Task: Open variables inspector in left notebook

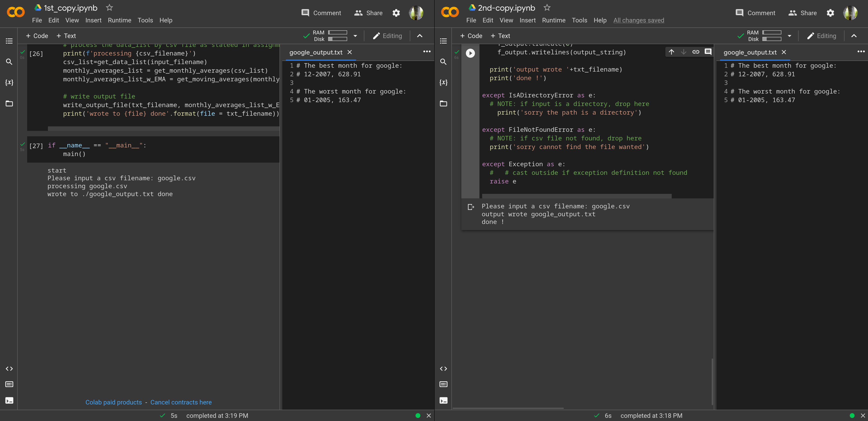Action: point(9,82)
